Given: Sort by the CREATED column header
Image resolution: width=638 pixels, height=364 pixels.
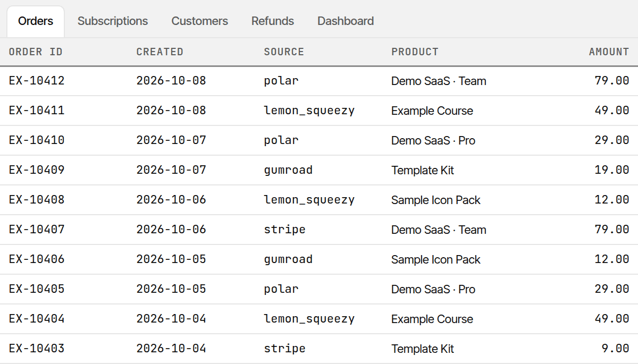Looking at the screenshot, I should (x=160, y=52).
